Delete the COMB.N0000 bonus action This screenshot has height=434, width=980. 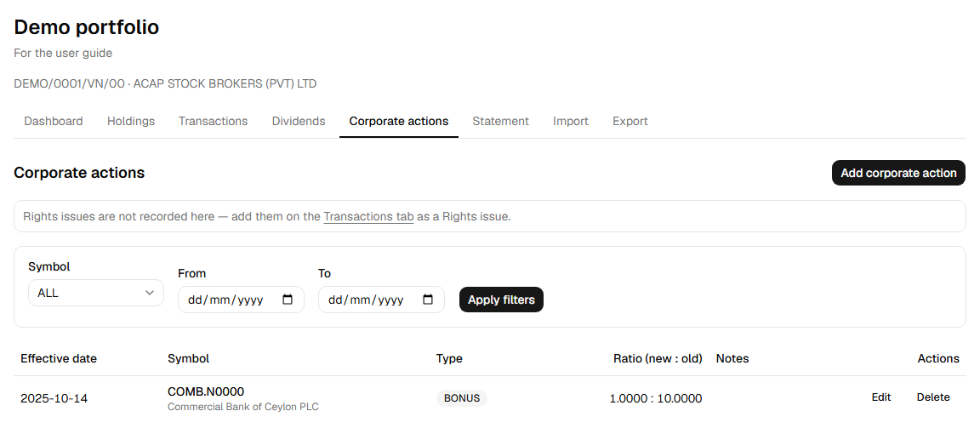[933, 397]
